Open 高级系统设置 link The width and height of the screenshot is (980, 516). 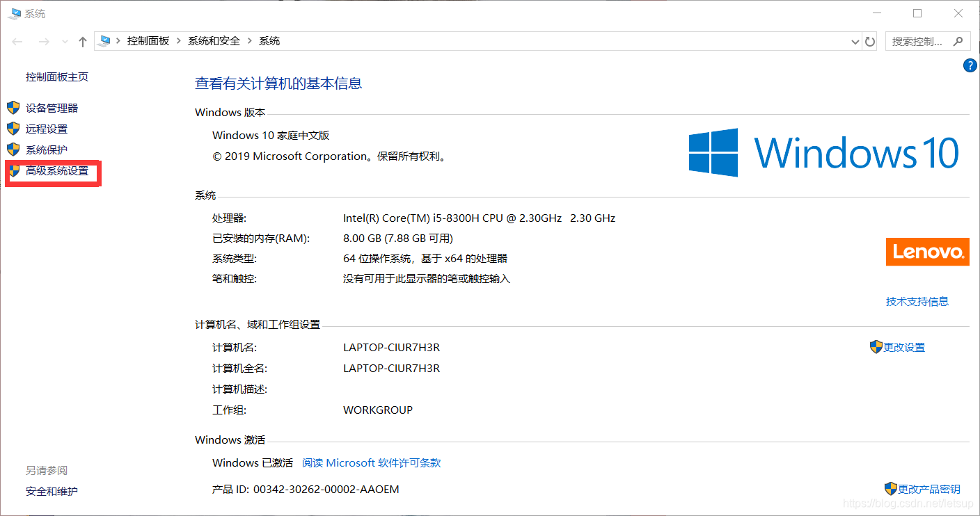tap(57, 170)
